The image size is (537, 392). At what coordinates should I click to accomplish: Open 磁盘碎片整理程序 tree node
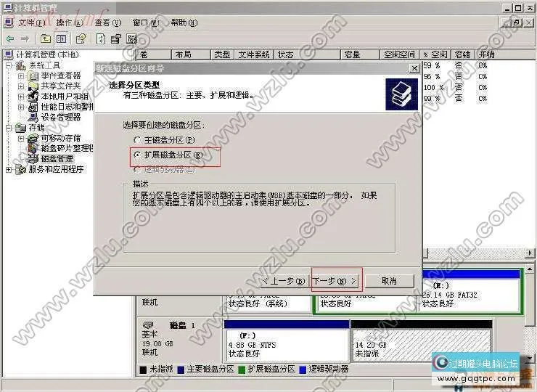coord(67,148)
